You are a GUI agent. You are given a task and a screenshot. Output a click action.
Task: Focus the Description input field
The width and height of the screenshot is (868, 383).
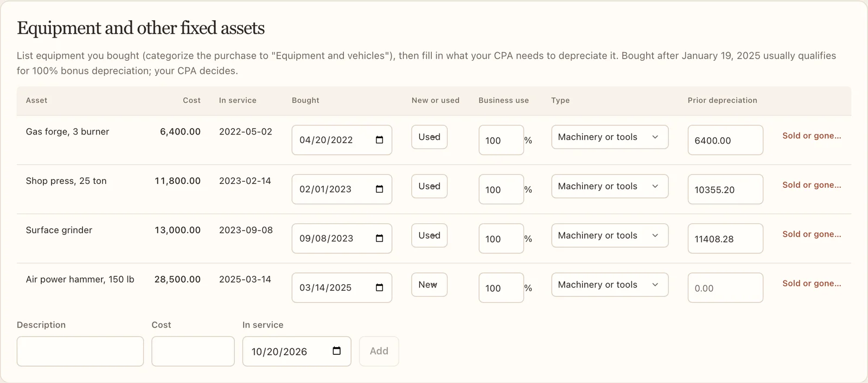coord(80,351)
